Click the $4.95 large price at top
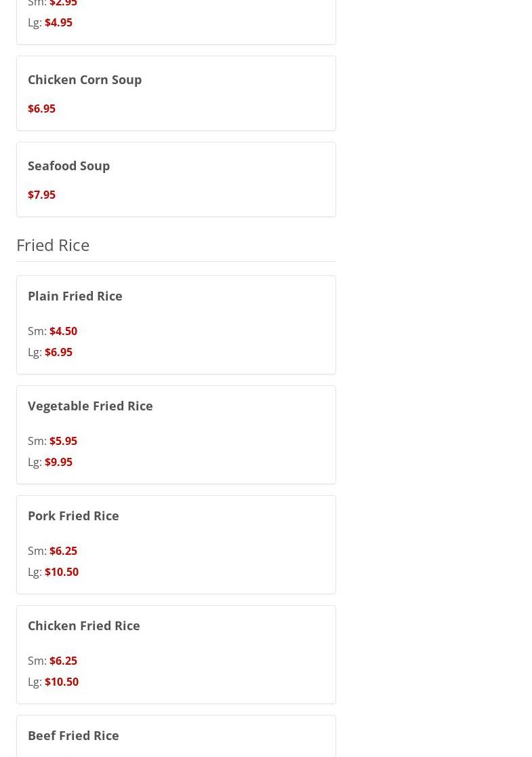Viewport: 532px width, 757px height. pyautogui.click(x=58, y=22)
